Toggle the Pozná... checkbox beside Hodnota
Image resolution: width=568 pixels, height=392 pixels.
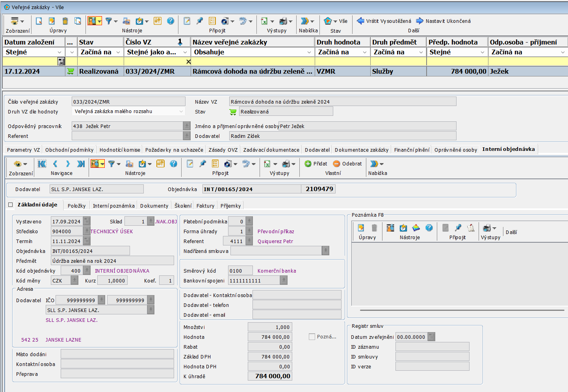click(x=312, y=337)
